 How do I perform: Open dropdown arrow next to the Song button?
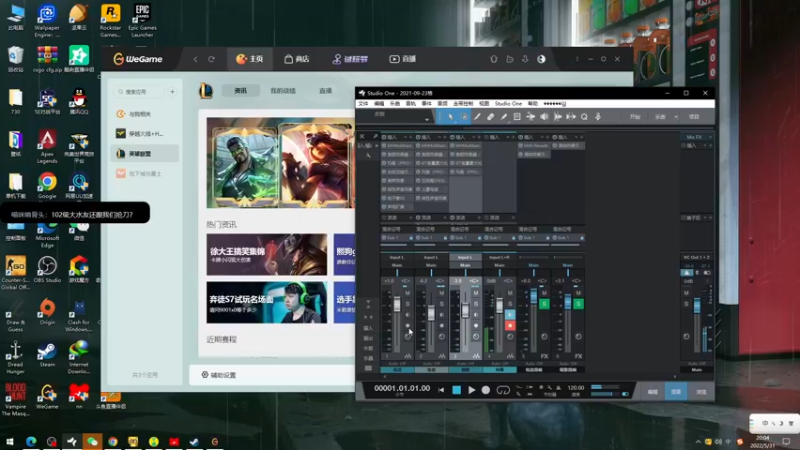click(x=676, y=117)
